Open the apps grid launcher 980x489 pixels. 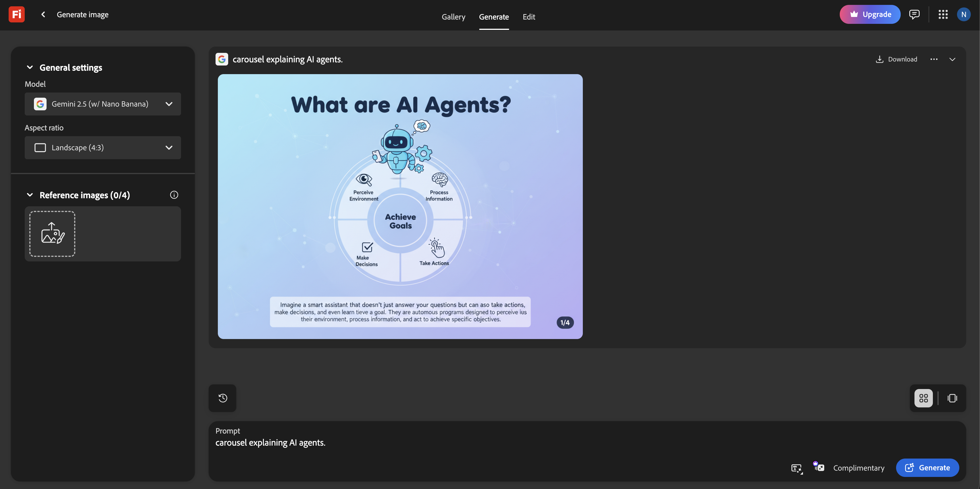pos(943,14)
